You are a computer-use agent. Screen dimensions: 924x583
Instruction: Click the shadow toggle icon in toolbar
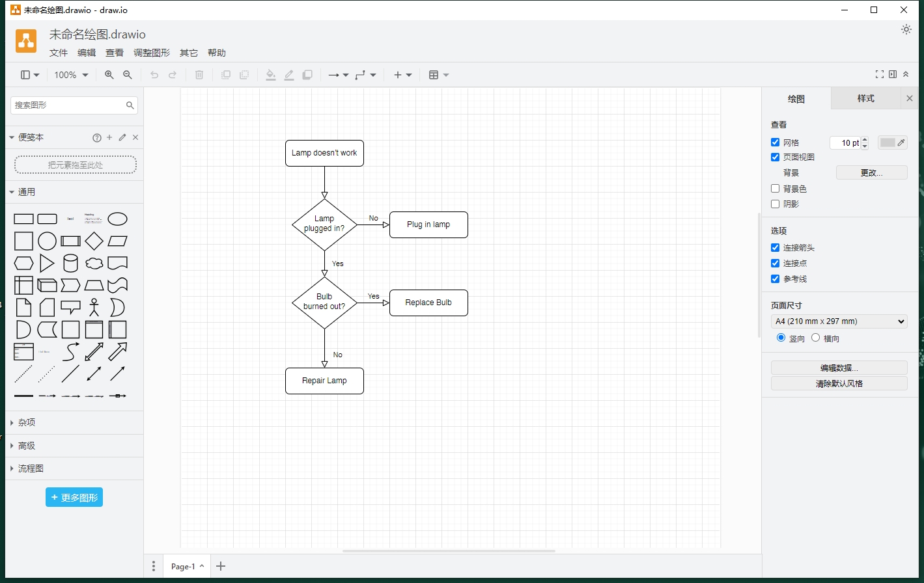[307, 75]
